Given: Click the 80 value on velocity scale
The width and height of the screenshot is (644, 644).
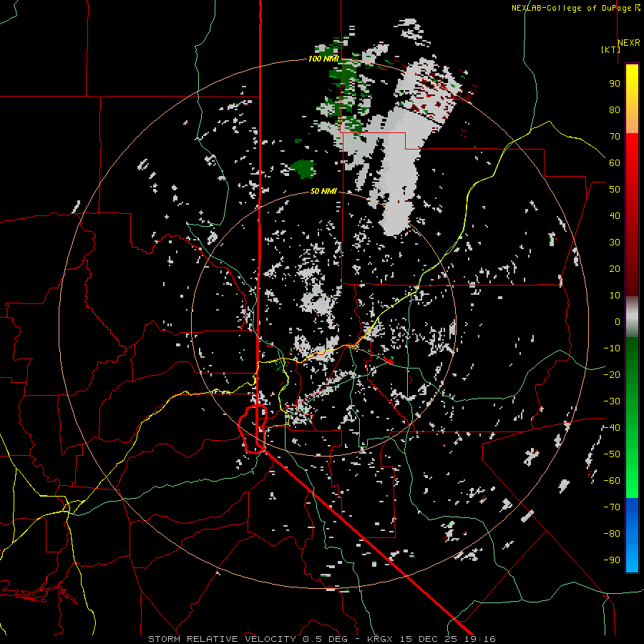Looking at the screenshot, I should [x=615, y=109].
